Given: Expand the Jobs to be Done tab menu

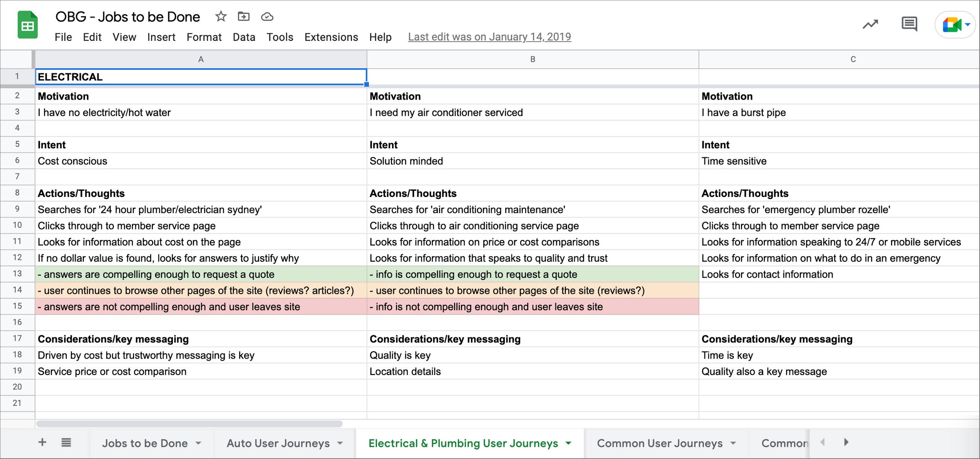Looking at the screenshot, I should (198, 443).
